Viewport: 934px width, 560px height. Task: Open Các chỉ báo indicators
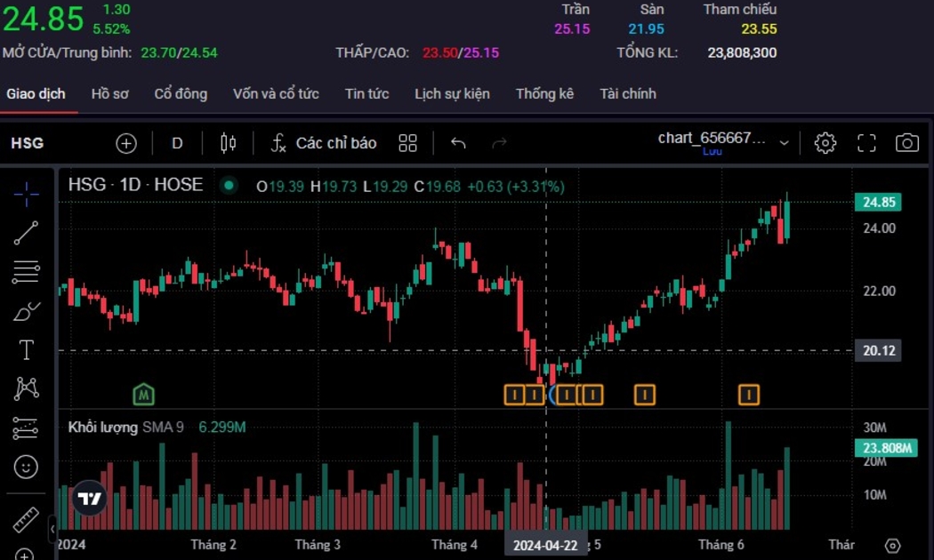click(x=324, y=143)
